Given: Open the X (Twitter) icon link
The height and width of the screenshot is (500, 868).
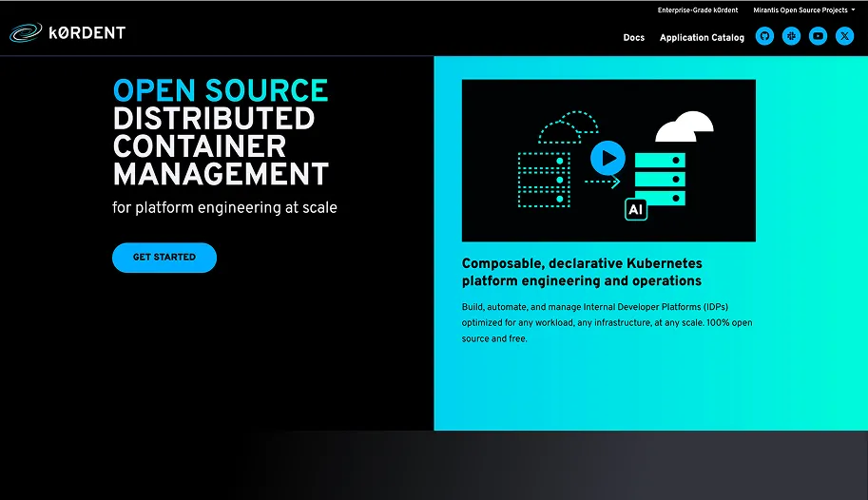Looking at the screenshot, I should (844, 36).
